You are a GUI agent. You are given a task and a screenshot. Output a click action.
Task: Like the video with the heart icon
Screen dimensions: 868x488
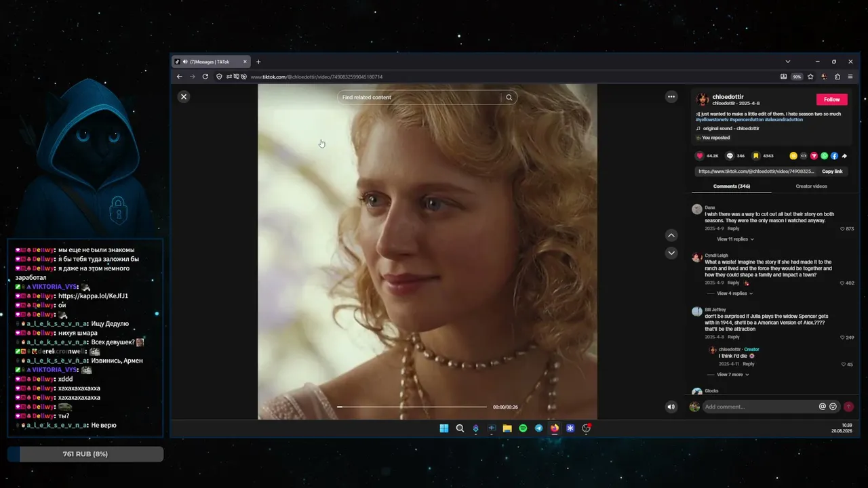[700, 156]
